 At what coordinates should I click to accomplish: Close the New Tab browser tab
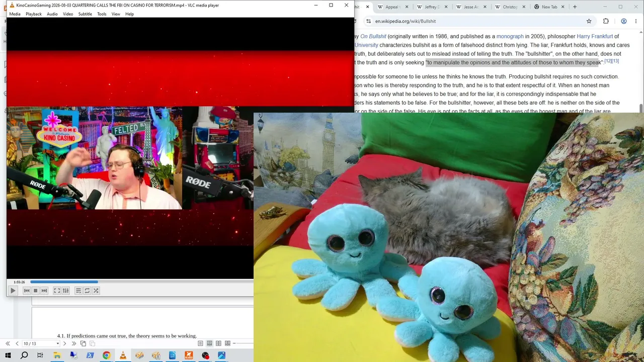(563, 7)
